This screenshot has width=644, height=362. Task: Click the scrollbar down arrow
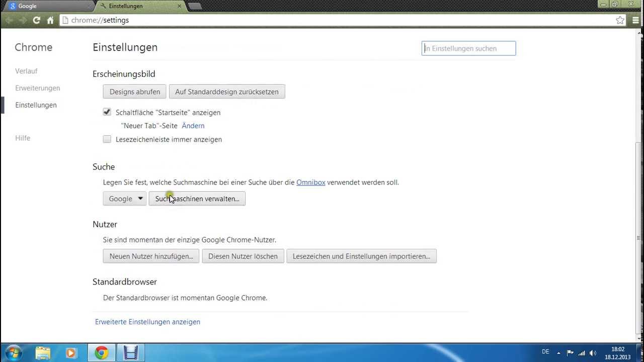click(x=639, y=337)
